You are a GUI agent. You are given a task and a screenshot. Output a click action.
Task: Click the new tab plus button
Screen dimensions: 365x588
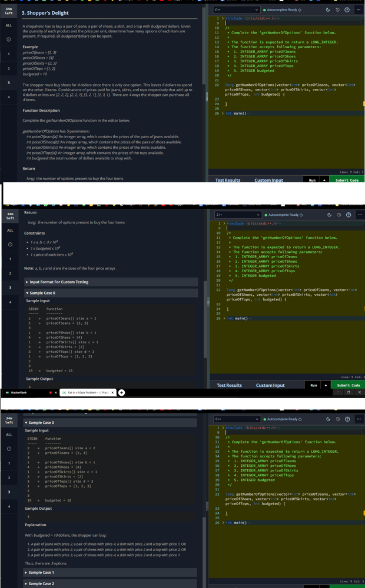121,392
